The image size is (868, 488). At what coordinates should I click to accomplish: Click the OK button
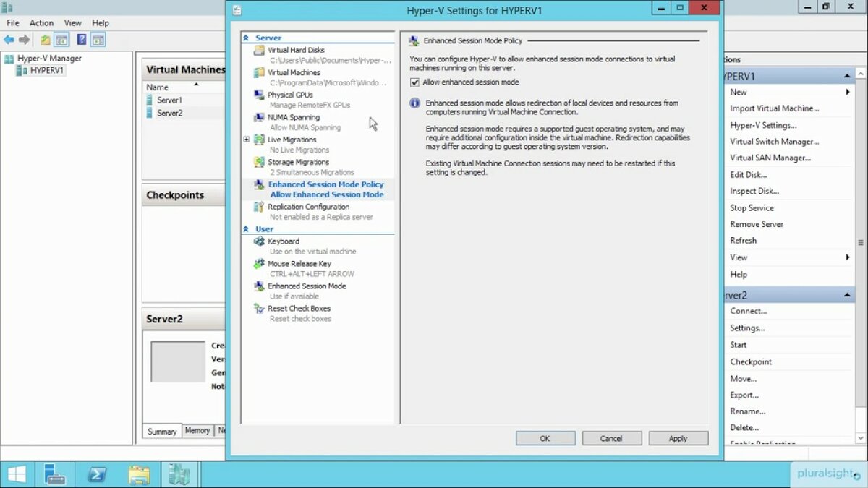click(x=545, y=438)
